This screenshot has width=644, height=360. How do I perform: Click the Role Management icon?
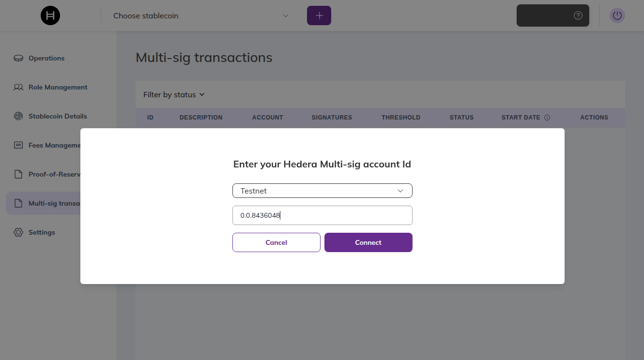[18, 87]
